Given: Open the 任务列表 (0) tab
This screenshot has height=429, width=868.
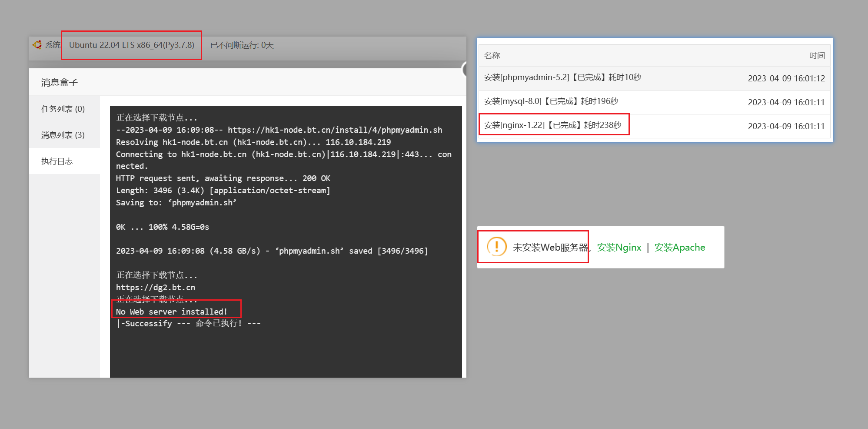Looking at the screenshot, I should [x=64, y=109].
